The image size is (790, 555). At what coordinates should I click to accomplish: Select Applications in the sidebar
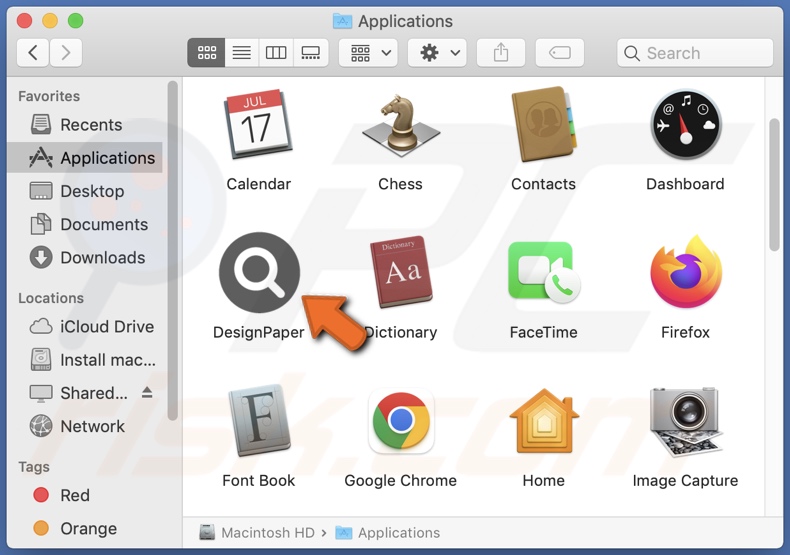[x=85, y=158]
